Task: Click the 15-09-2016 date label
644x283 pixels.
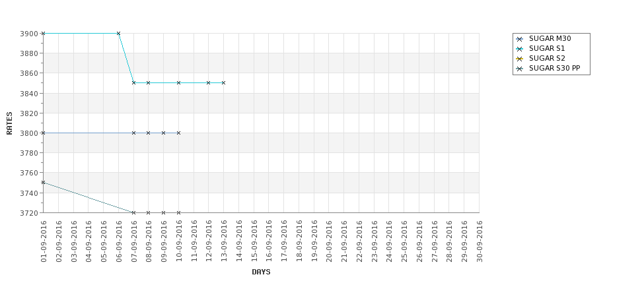Action: coord(254,241)
